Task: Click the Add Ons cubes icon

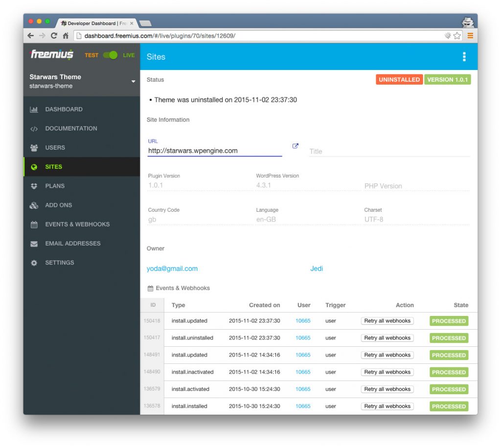Action: [34, 205]
